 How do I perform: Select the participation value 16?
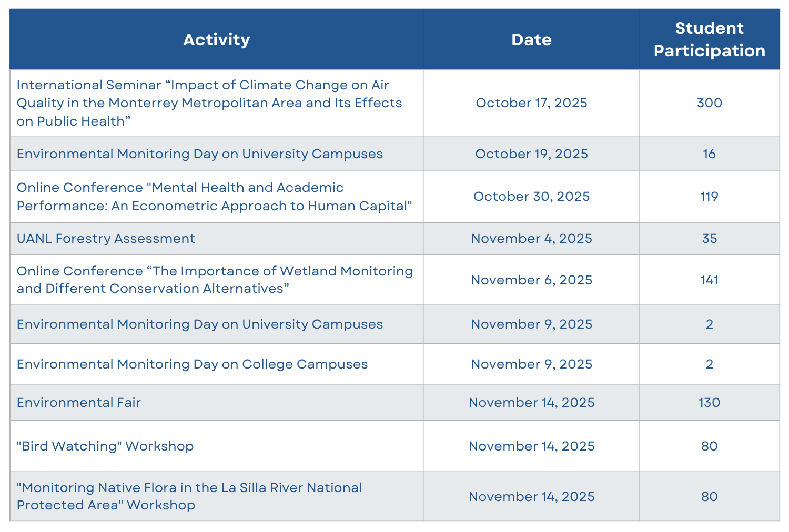pos(709,154)
